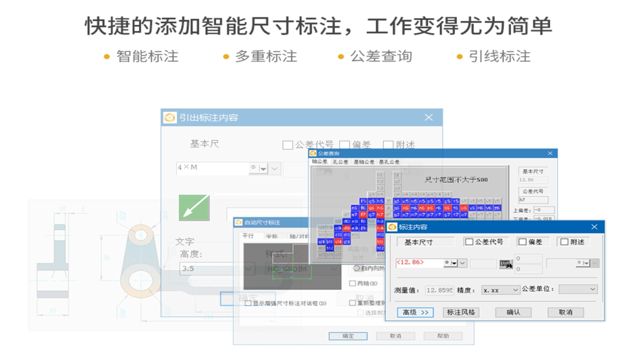Click the app logo icon on 公差查询 title bar
Viewport: 644px width, 362px height.
(313, 154)
